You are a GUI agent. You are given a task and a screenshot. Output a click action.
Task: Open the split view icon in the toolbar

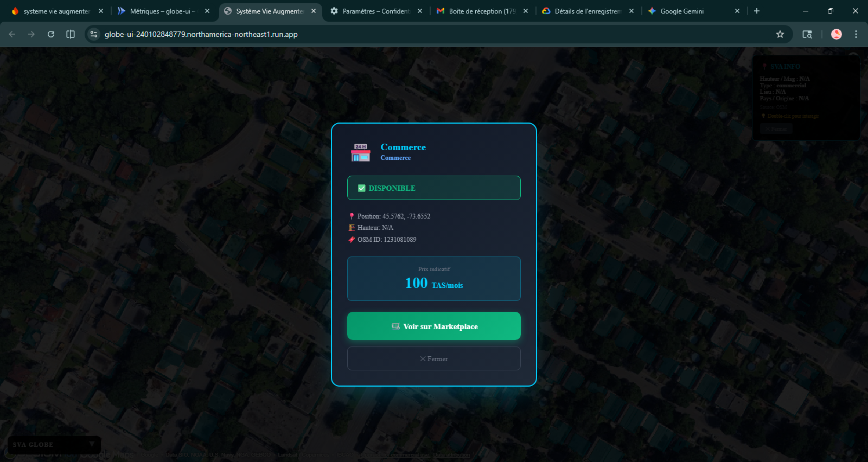71,34
